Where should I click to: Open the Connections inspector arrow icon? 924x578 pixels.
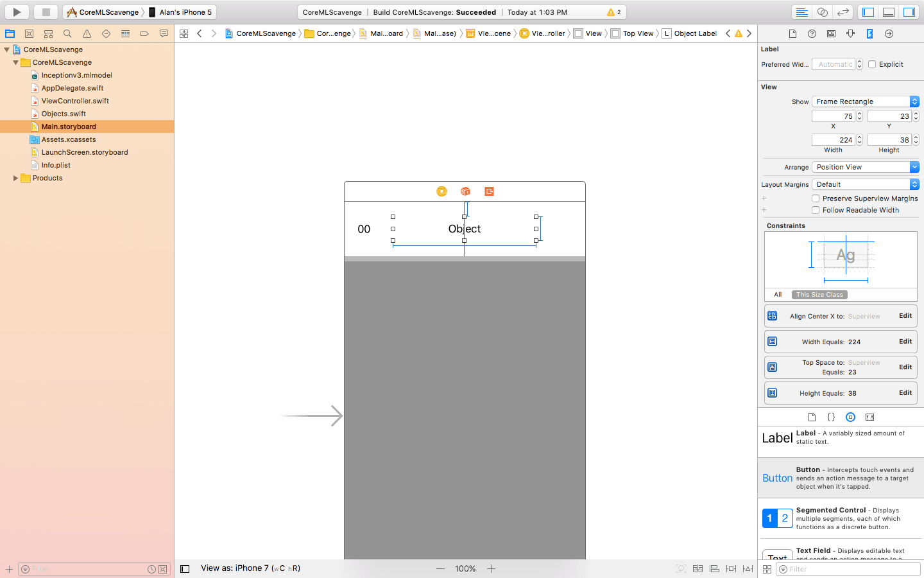tap(889, 33)
